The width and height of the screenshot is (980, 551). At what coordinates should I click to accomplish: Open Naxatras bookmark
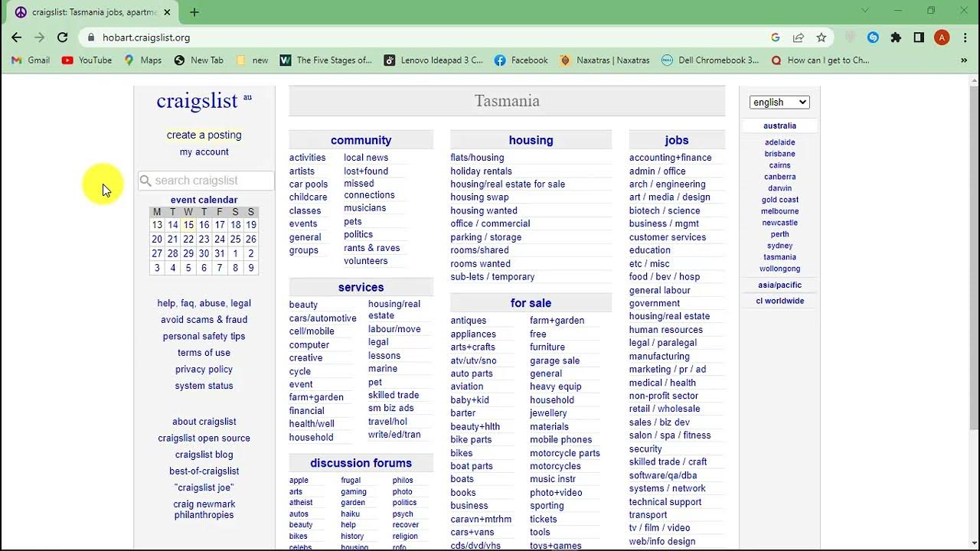(x=605, y=60)
